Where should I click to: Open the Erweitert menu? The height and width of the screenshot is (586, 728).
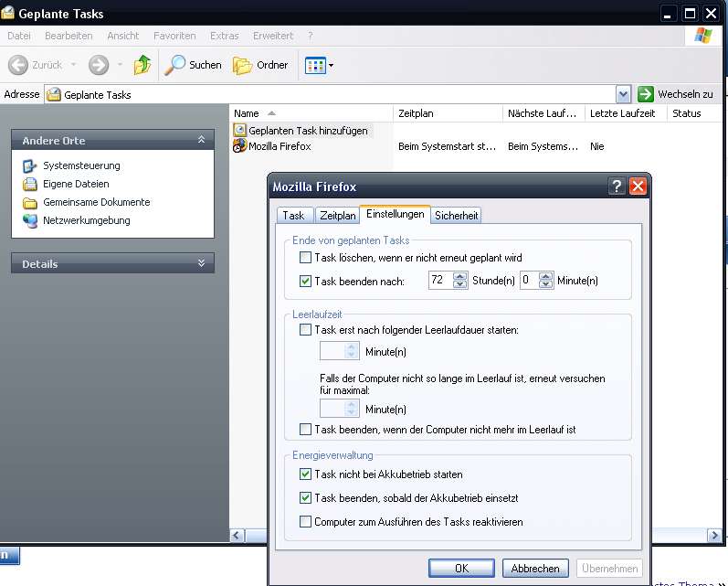coord(273,36)
